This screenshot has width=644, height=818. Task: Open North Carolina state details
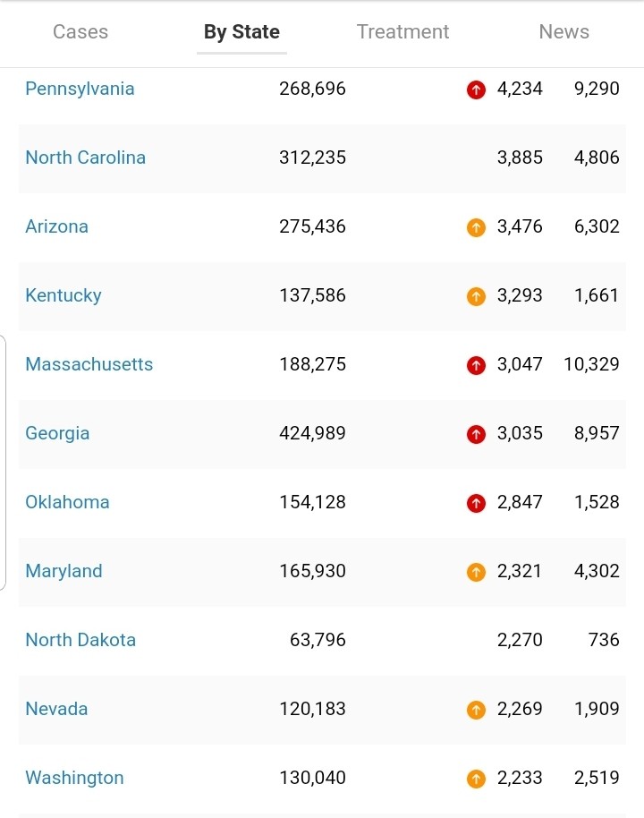pyautogui.click(x=85, y=158)
